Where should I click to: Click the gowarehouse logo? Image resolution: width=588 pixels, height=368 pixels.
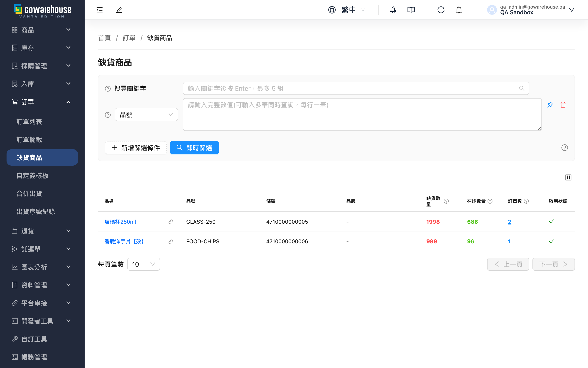(42, 11)
